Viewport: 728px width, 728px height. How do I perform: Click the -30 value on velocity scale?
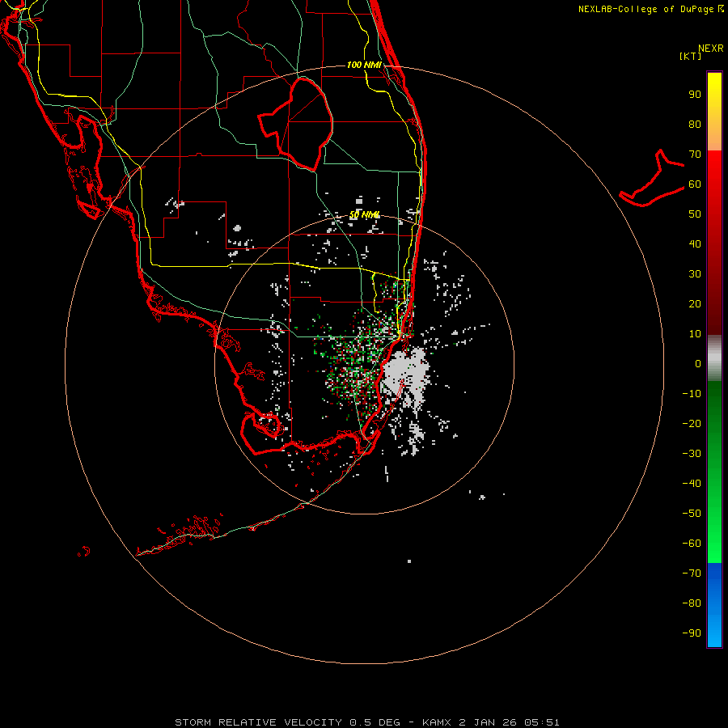pyautogui.click(x=692, y=454)
